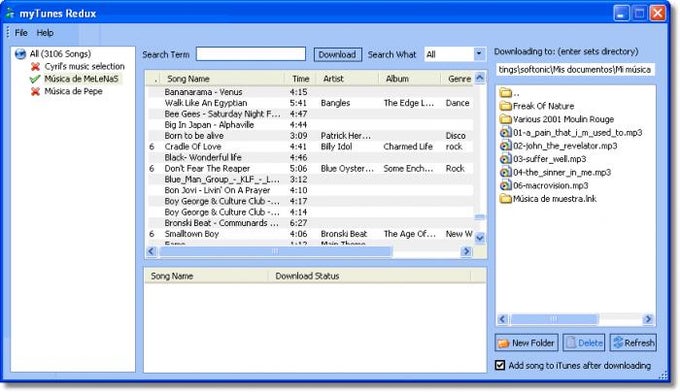Toggle Add song to iTunes after downloading
This screenshot has width=680, height=392.
(x=500, y=365)
